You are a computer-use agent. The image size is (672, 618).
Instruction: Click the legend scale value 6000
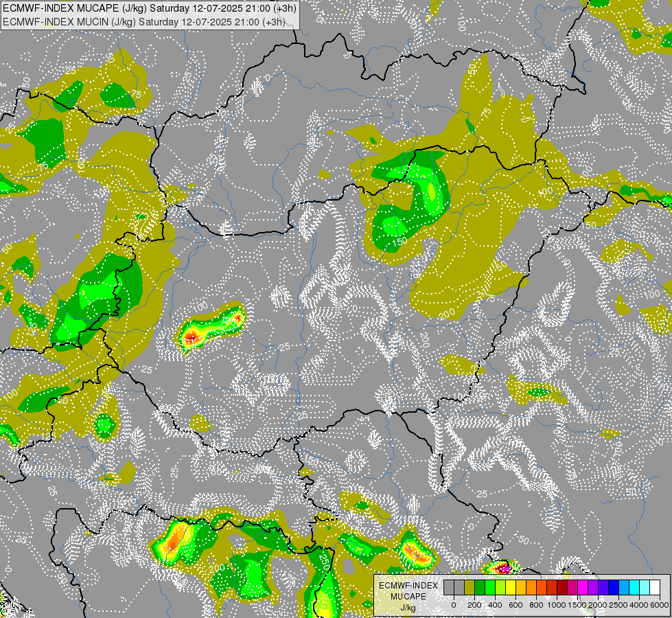(x=660, y=605)
